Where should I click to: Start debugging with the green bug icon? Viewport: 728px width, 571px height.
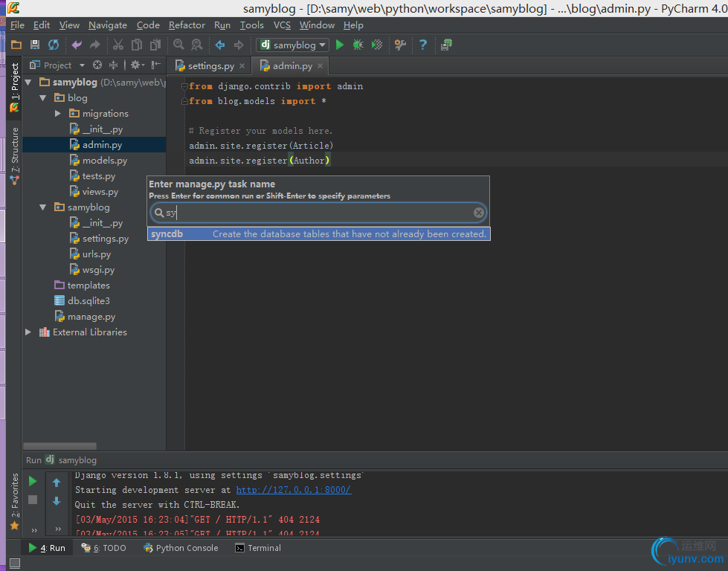tap(358, 45)
